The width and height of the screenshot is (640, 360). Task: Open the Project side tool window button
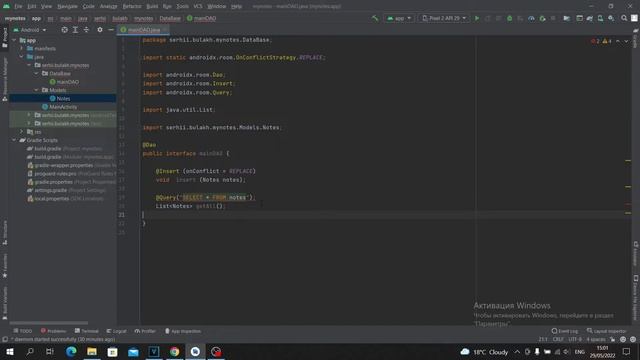pyautogui.click(x=5, y=38)
